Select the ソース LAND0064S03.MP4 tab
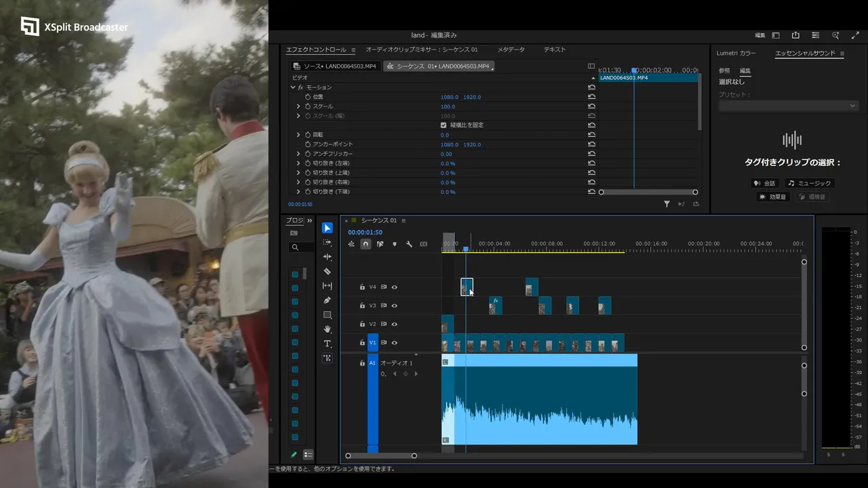 tap(335, 66)
